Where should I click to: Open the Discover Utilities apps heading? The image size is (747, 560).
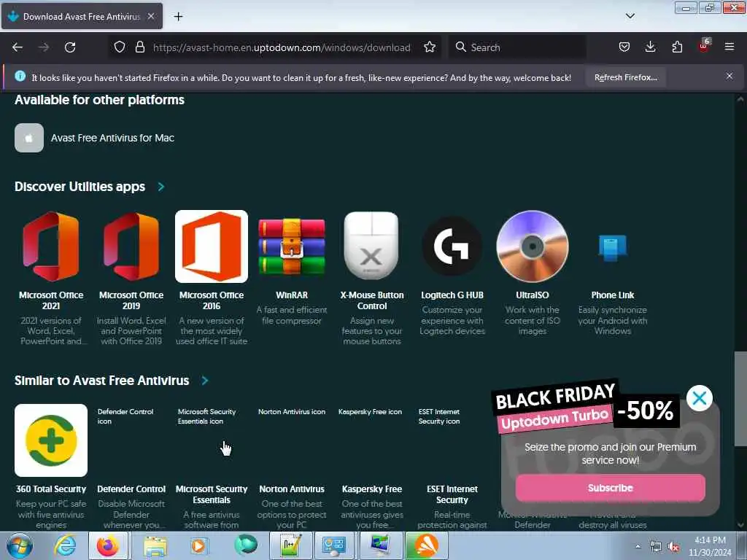80,187
